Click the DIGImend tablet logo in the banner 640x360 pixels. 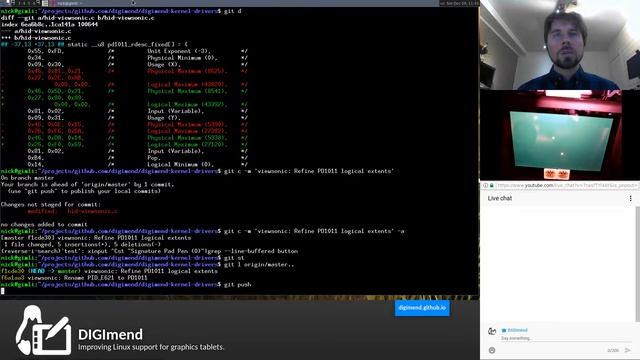(43, 330)
